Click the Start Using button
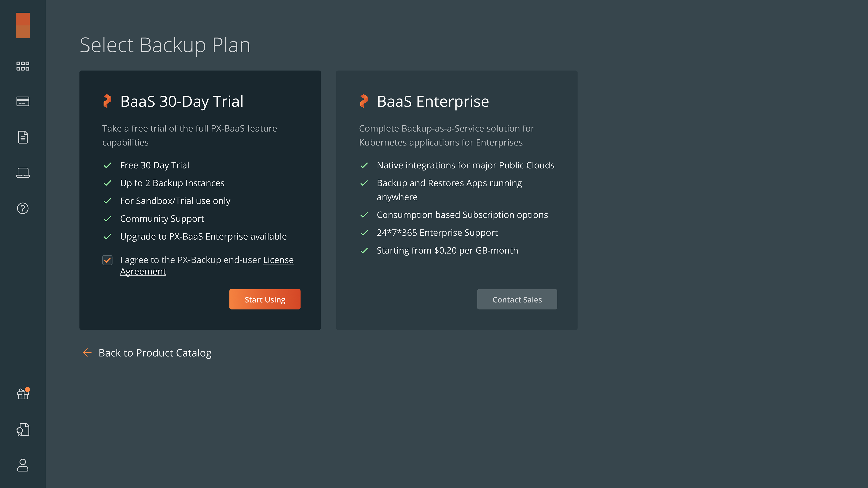The image size is (868, 488). tap(265, 299)
